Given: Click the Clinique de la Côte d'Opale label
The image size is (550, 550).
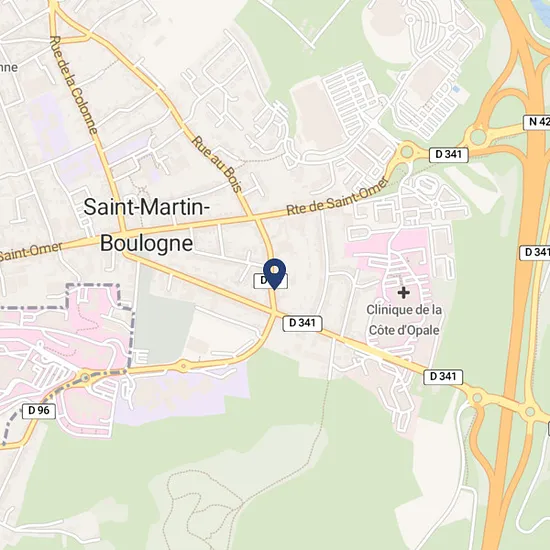Looking at the screenshot, I should (404, 320).
